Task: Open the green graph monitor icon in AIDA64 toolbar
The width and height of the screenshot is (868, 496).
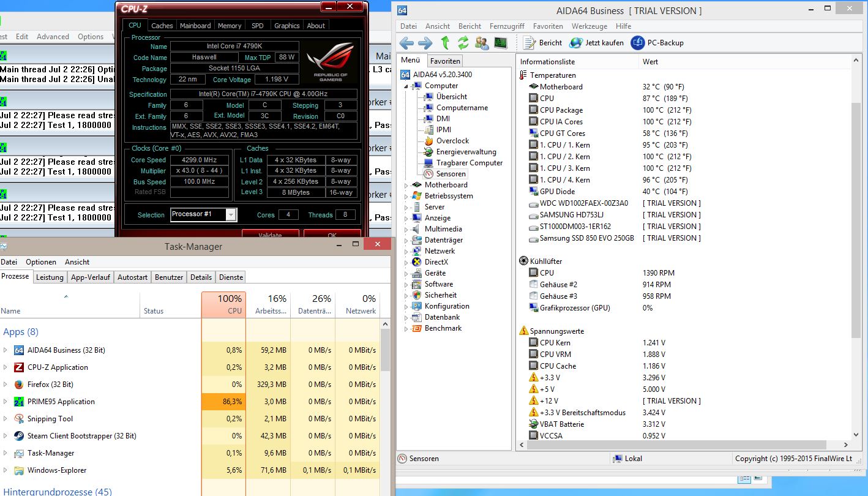Action: click(501, 43)
